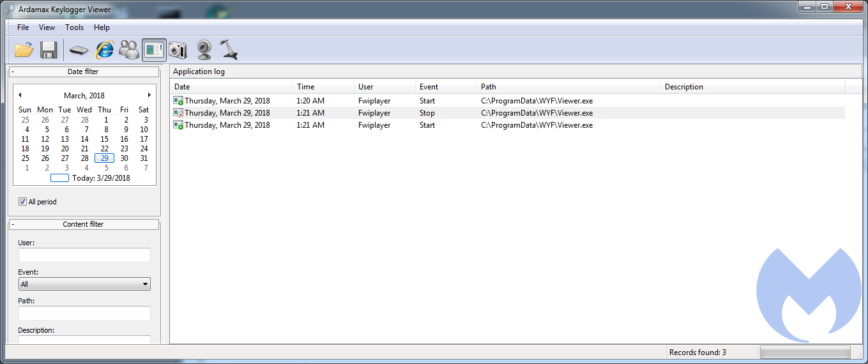Click in the Description filter field
The height and width of the screenshot is (364, 868).
coord(84,340)
